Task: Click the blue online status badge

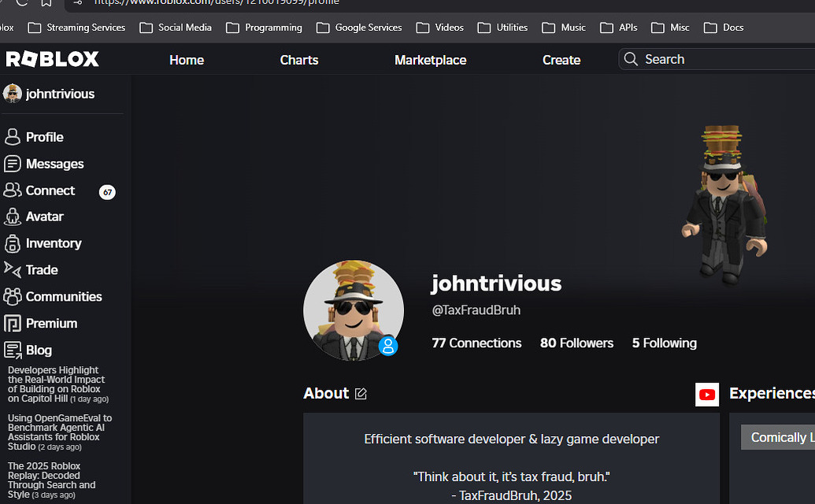Action: (x=387, y=346)
